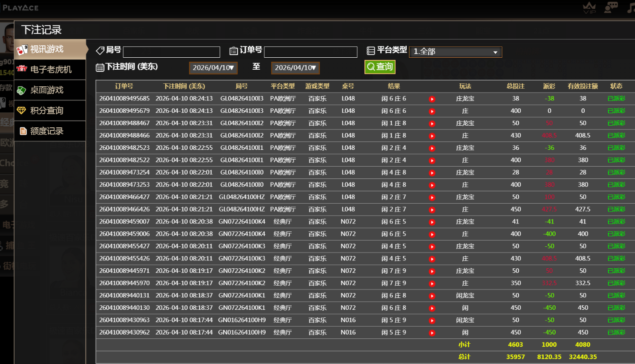
Task: Play video replay for order 260410089495685
Action: click(432, 98)
